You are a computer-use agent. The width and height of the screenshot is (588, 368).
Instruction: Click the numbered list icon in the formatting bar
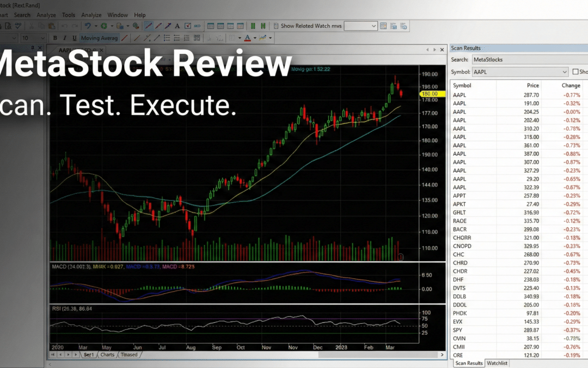point(167,38)
